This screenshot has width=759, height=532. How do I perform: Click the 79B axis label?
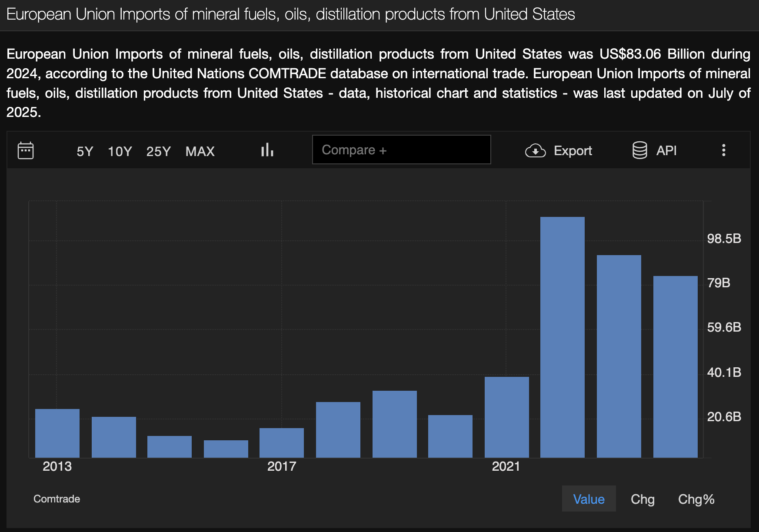click(719, 283)
